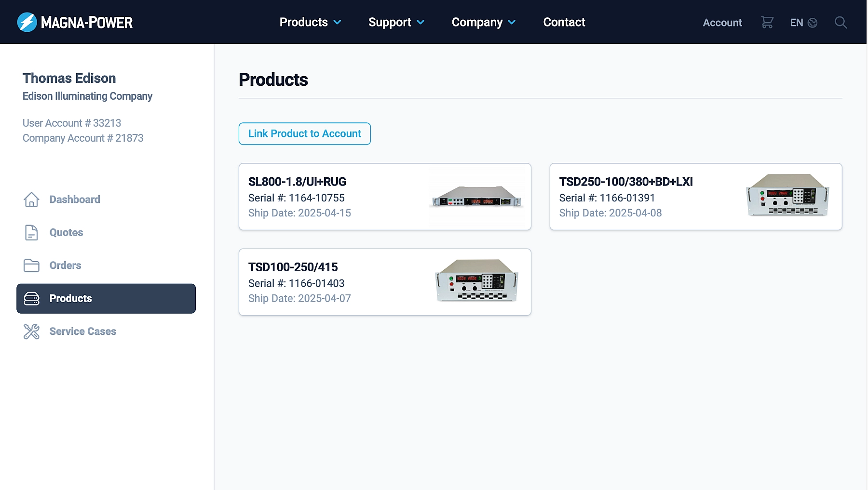The image size is (868, 490).
Task: Click the Quotes document icon
Action: pyautogui.click(x=31, y=232)
